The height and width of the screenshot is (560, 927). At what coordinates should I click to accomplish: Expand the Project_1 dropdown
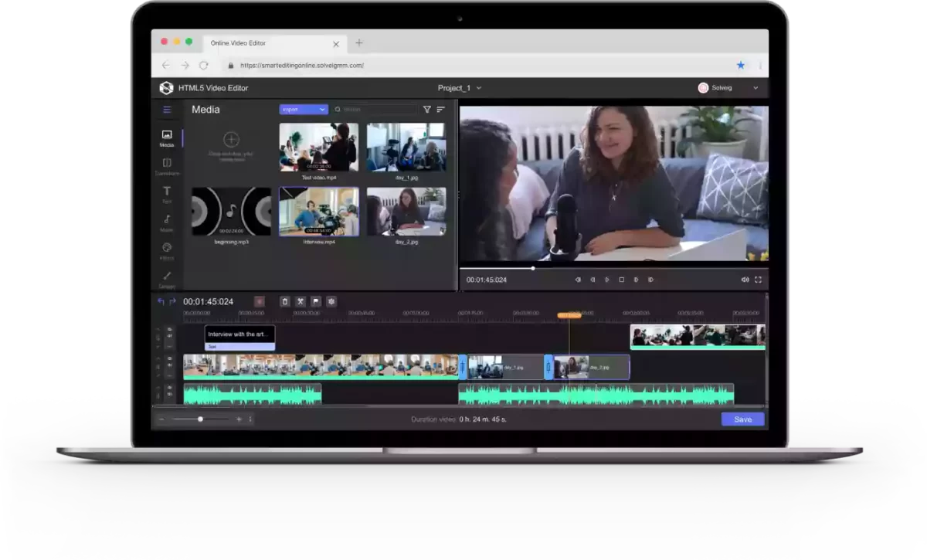pyautogui.click(x=460, y=88)
